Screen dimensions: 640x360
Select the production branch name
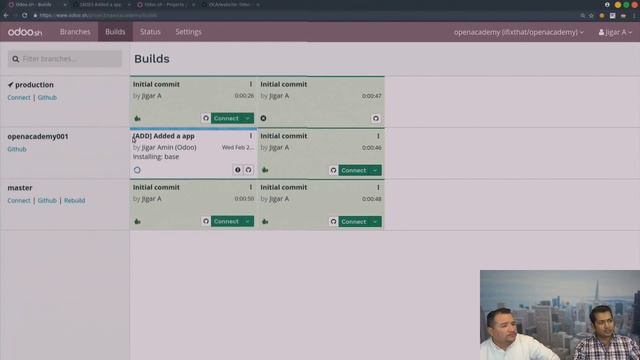coord(34,84)
